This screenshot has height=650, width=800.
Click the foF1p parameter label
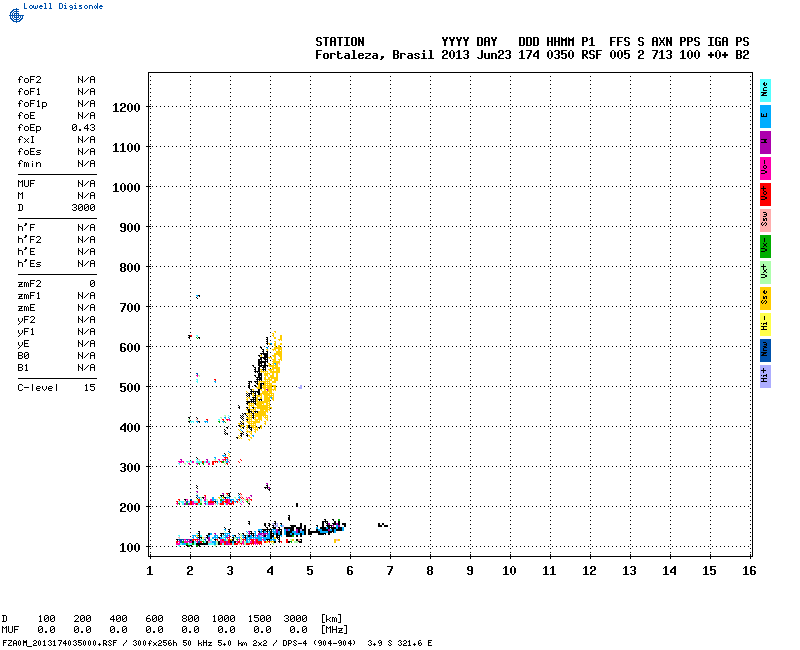[32, 104]
